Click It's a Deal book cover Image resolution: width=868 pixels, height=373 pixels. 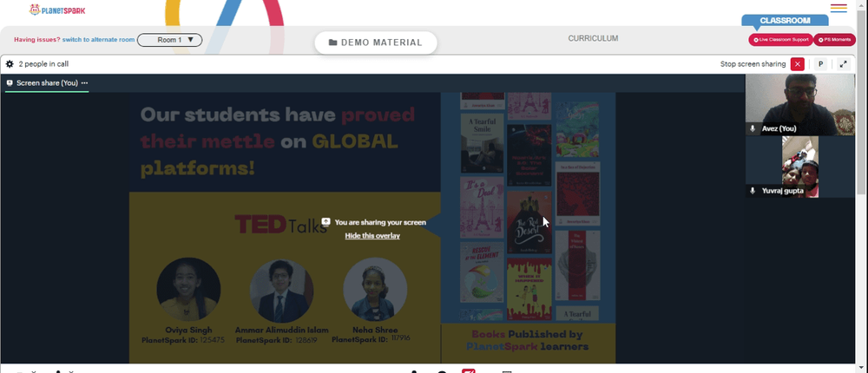tap(482, 207)
